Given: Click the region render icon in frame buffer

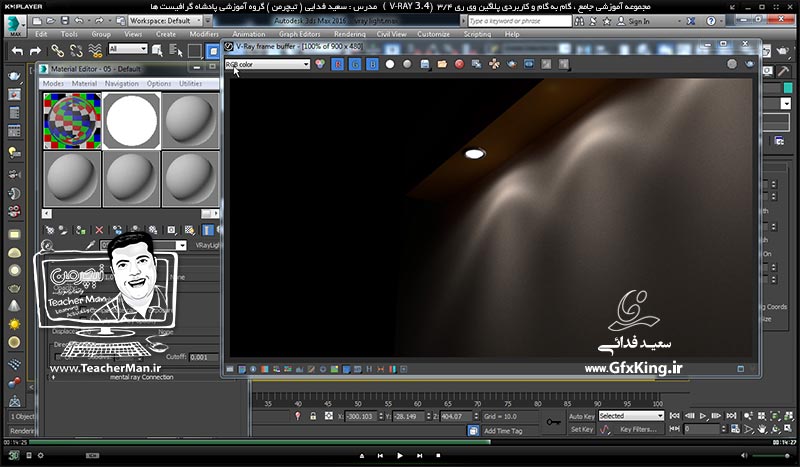Looking at the screenshot, I should coord(529,64).
